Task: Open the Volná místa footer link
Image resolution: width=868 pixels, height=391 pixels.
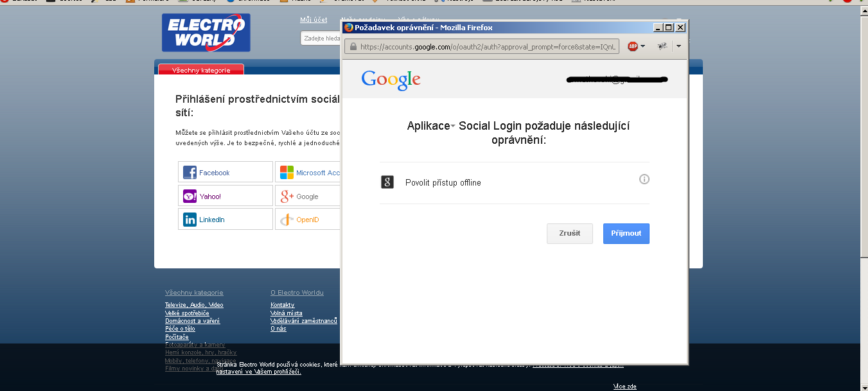Action: click(286, 313)
